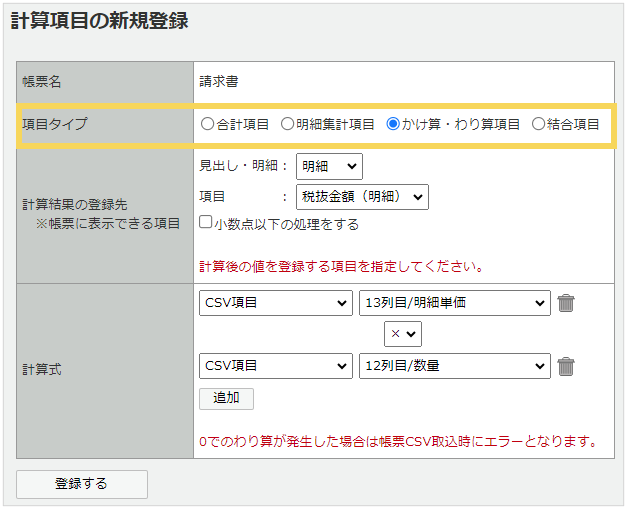Click the 請求書 form name text
The image size is (627, 509).
219,82
